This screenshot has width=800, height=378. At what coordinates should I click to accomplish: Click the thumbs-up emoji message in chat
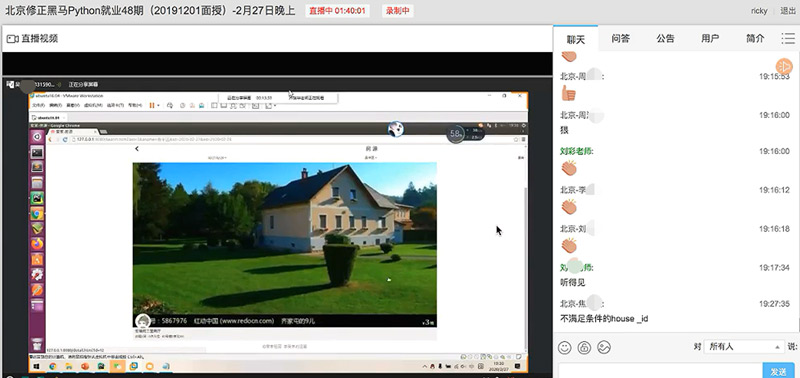click(568, 93)
